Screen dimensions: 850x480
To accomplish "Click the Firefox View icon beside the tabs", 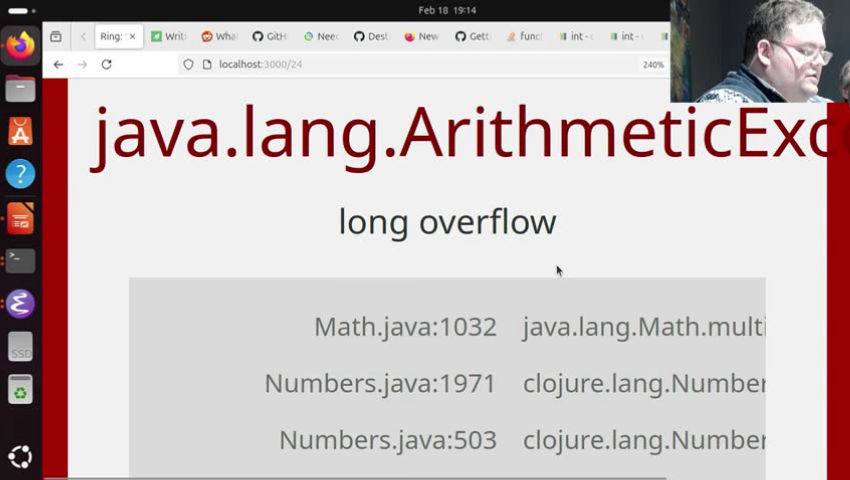I will coord(55,36).
